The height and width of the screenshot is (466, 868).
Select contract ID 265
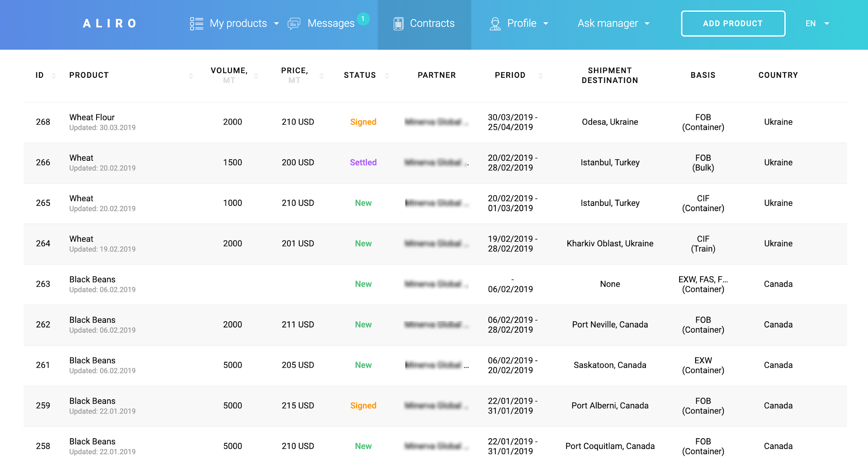point(43,203)
